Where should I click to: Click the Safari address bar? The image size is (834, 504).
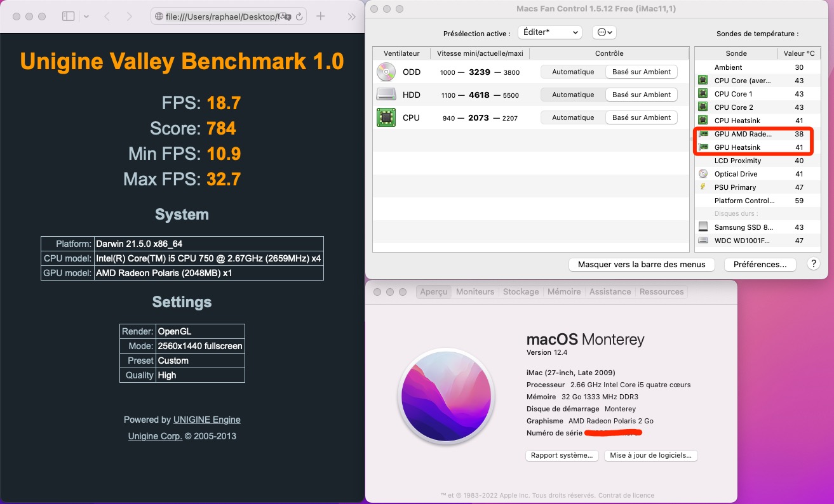pos(229,17)
